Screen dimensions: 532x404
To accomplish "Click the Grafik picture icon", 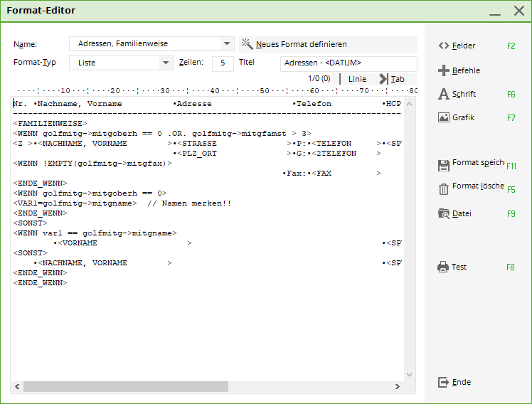I will (x=444, y=118).
